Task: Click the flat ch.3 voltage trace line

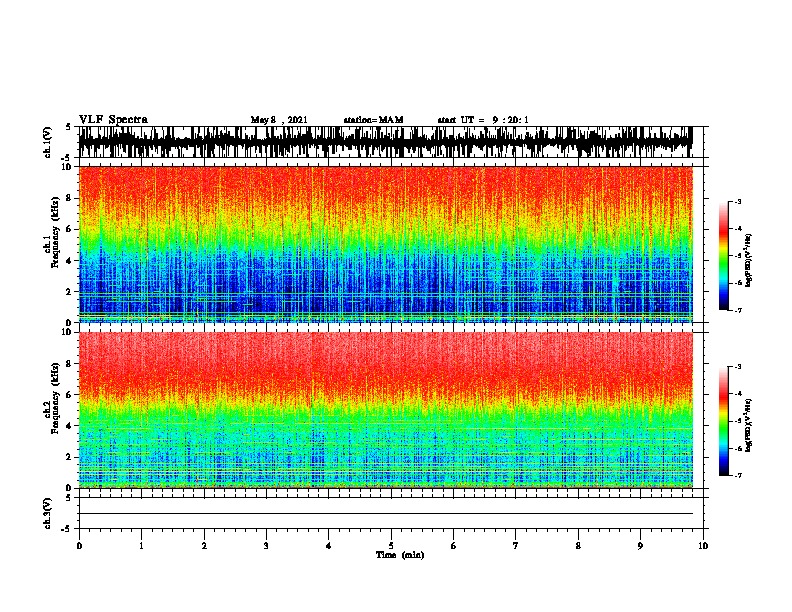Action: pos(385,514)
